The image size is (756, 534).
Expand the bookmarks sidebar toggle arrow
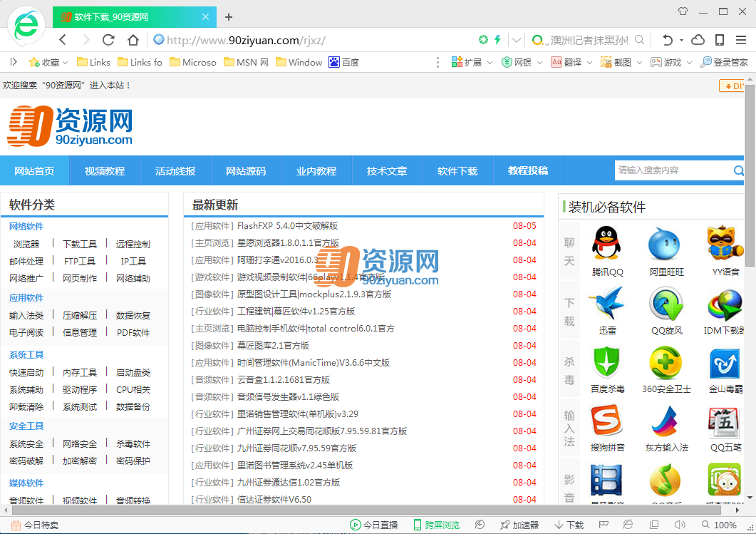coord(14,62)
